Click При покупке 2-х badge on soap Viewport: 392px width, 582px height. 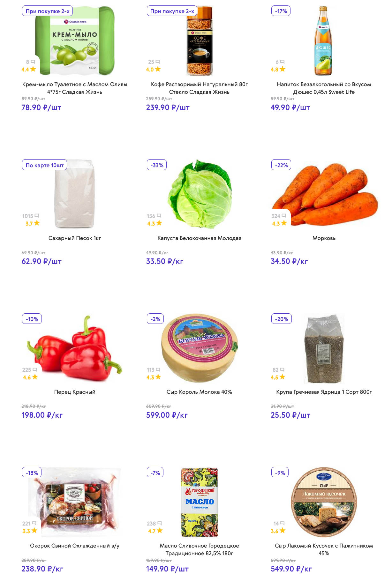48,11
